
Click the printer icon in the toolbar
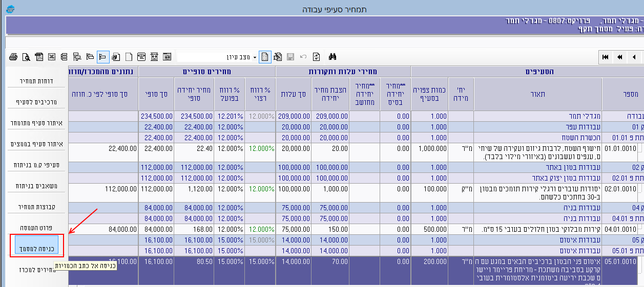[x=13, y=57]
